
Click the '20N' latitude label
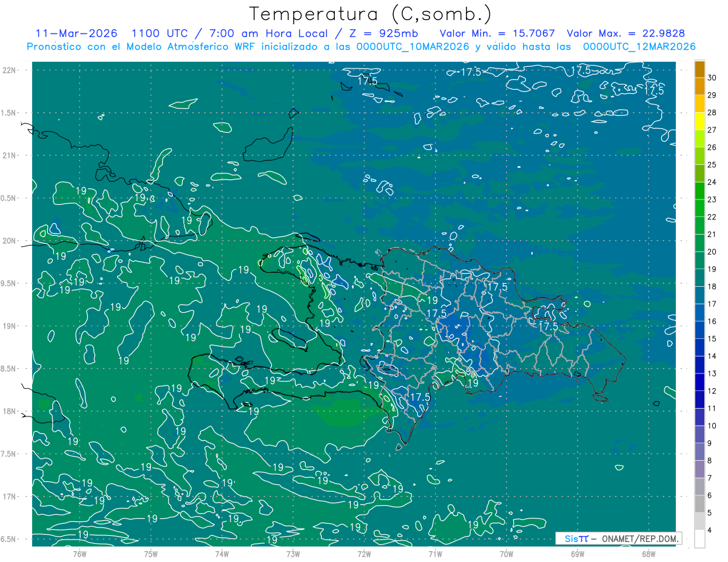coord(10,241)
